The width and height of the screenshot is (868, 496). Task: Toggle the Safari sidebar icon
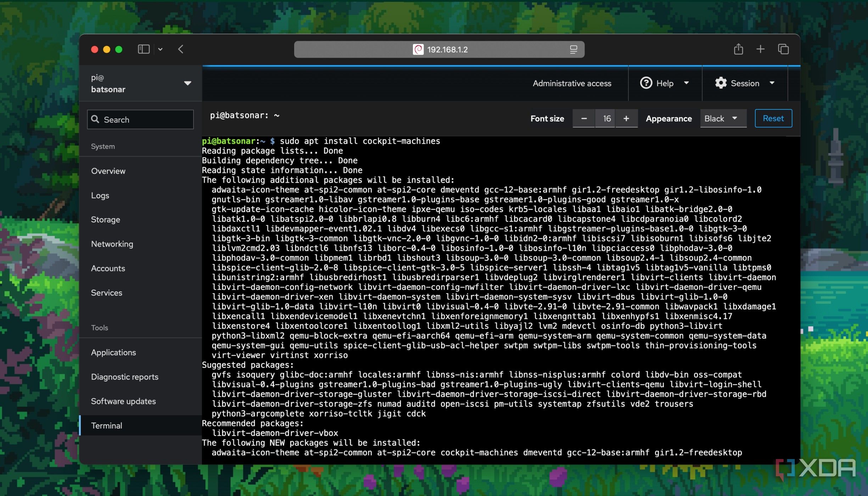(x=144, y=49)
